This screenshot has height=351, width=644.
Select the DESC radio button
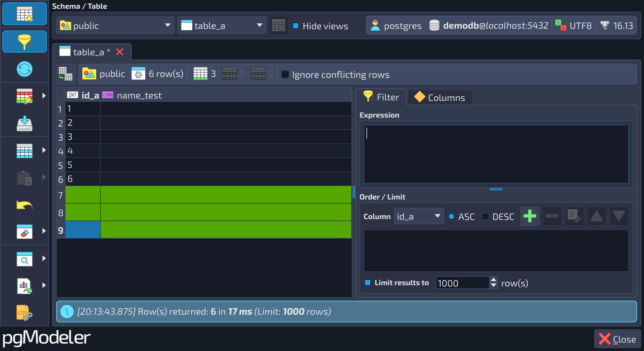coord(485,216)
